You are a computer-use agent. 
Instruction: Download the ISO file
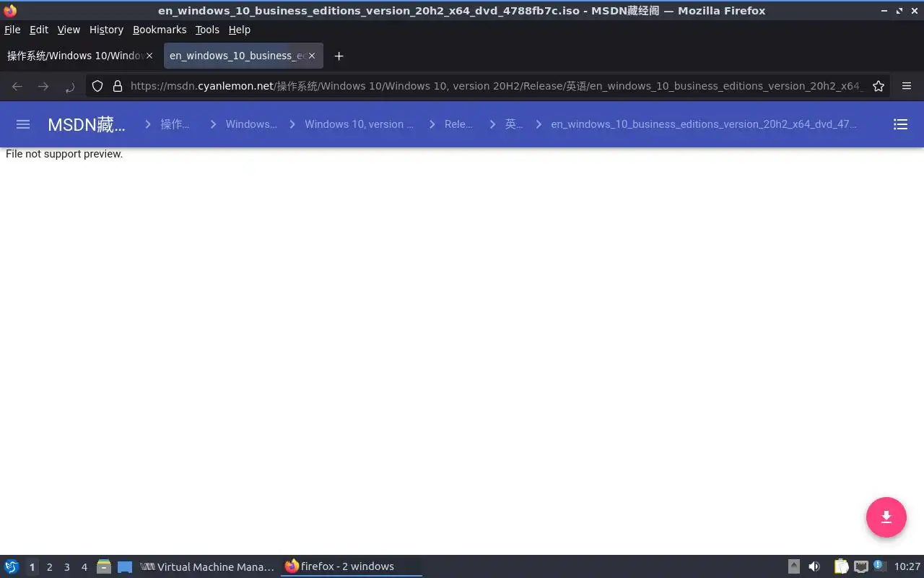pos(886,517)
